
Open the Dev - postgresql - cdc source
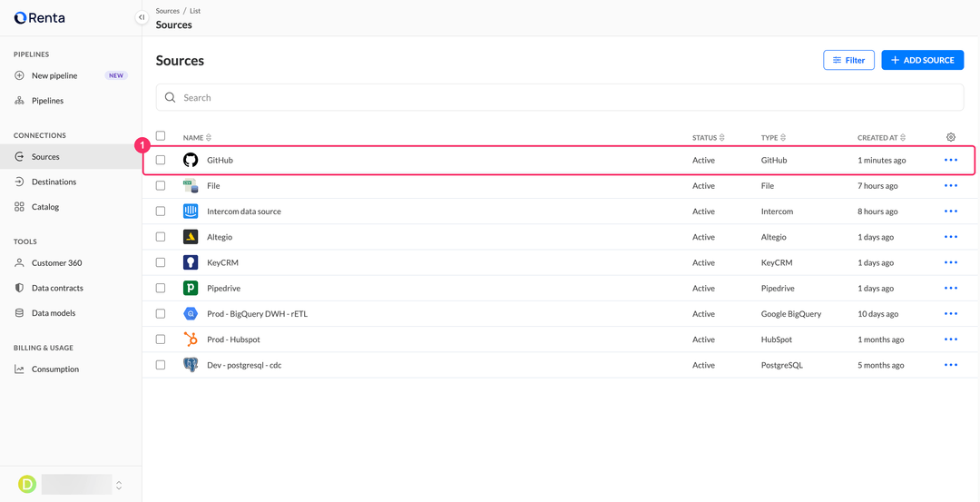pyautogui.click(x=244, y=366)
